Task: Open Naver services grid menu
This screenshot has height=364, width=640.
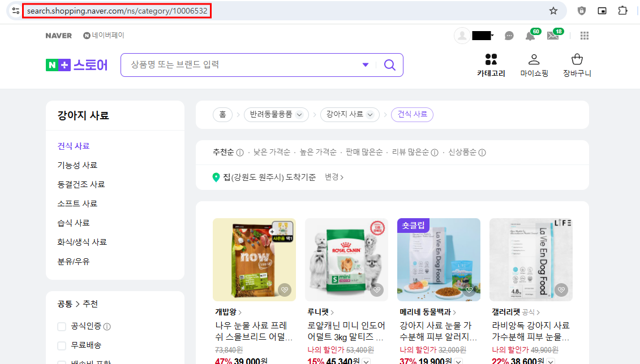Action: pos(585,36)
